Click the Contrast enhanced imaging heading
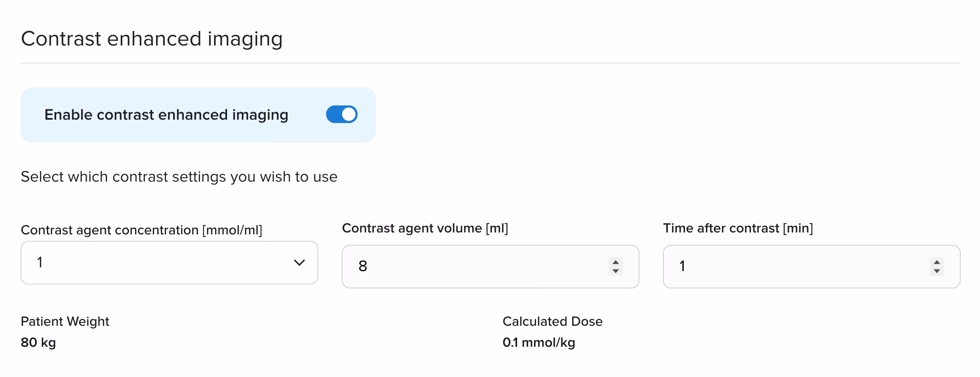Viewport: 980px width, 377px height. tap(152, 39)
